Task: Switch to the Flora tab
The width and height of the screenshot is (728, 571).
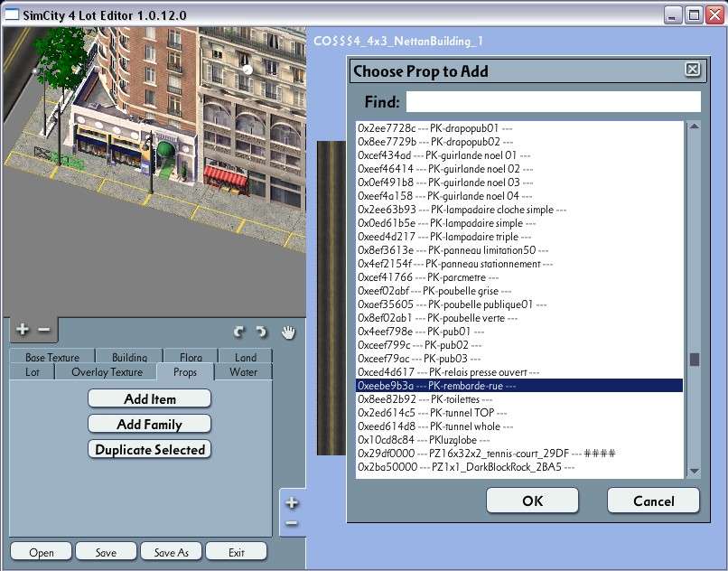Action: (x=191, y=357)
